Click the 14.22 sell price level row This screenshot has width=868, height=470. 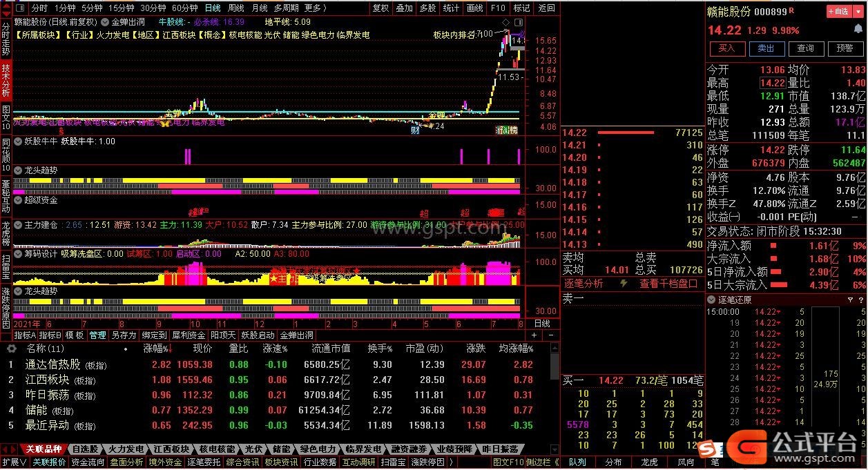633,133
